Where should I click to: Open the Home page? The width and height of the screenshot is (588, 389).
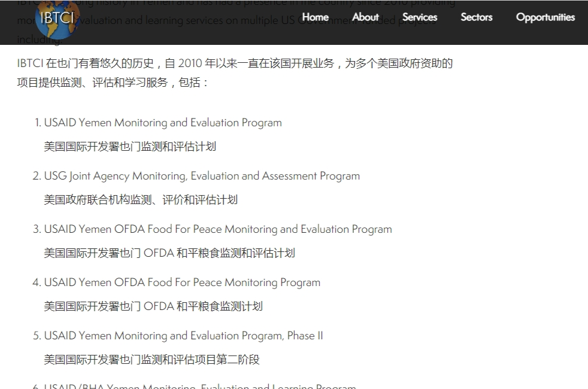point(315,17)
